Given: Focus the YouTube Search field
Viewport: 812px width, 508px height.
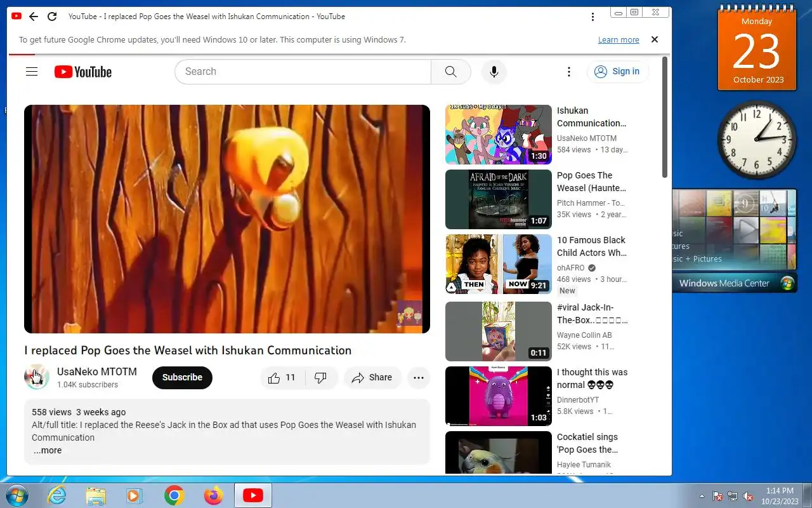Looking at the screenshot, I should click(x=303, y=72).
